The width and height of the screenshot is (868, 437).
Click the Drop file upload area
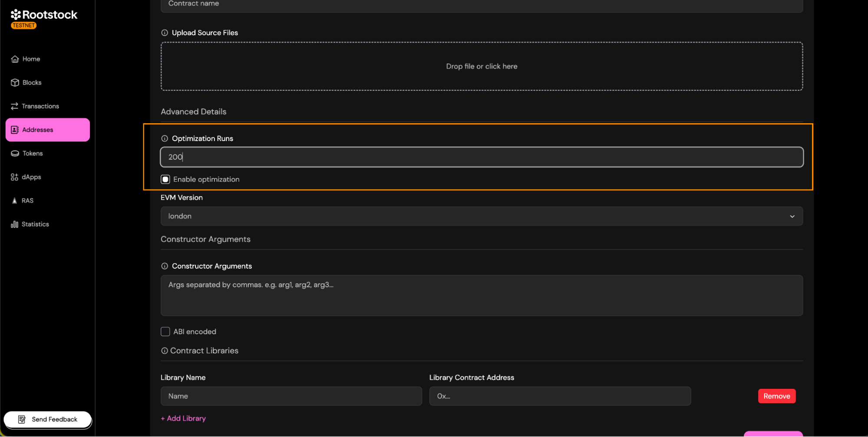point(481,66)
